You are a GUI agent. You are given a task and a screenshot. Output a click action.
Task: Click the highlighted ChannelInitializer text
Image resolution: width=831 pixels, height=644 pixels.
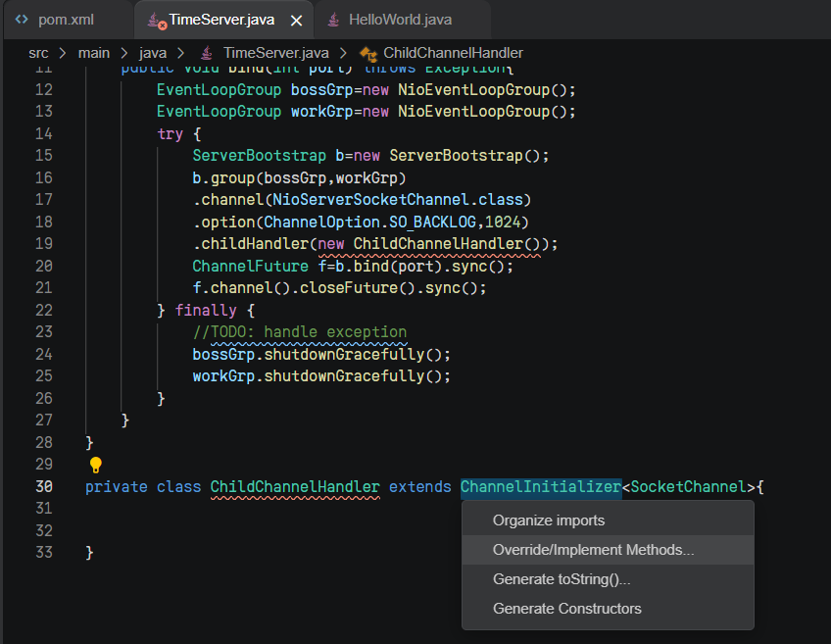click(x=541, y=487)
